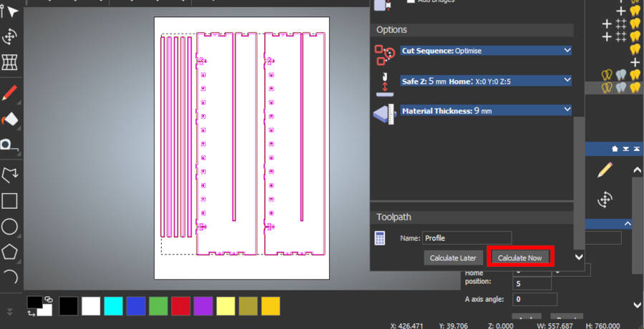Click the Cut Sequence icon
Viewport: 644px width, 329px height.
pos(384,56)
